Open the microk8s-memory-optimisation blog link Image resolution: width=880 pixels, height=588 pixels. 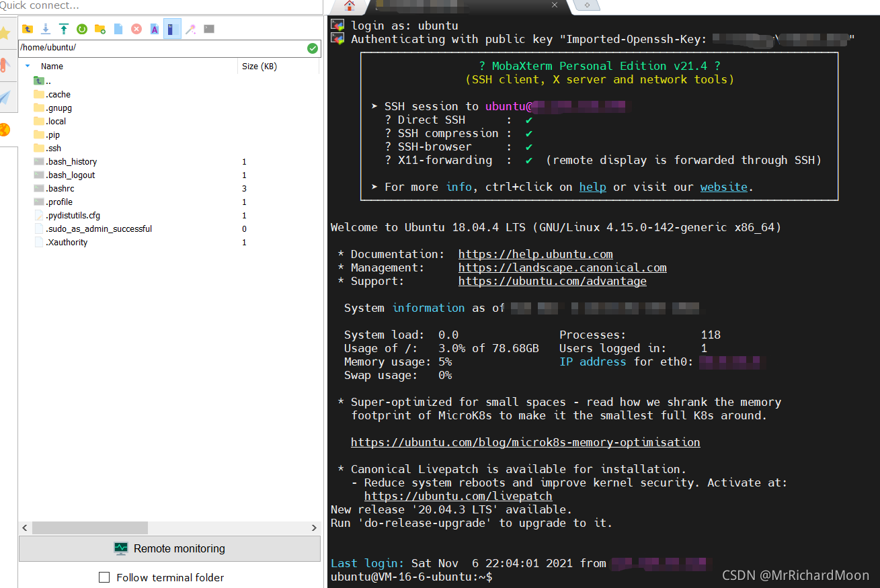(526, 442)
